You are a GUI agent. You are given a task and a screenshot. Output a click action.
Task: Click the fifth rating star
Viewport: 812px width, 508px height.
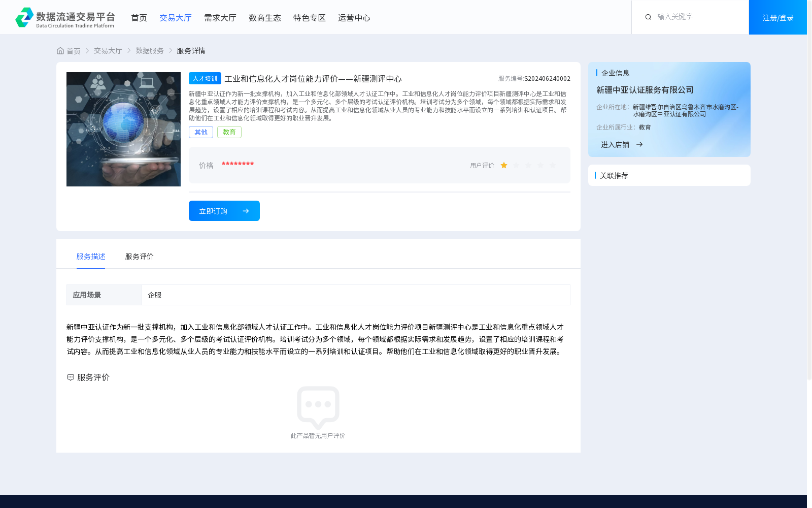click(553, 165)
